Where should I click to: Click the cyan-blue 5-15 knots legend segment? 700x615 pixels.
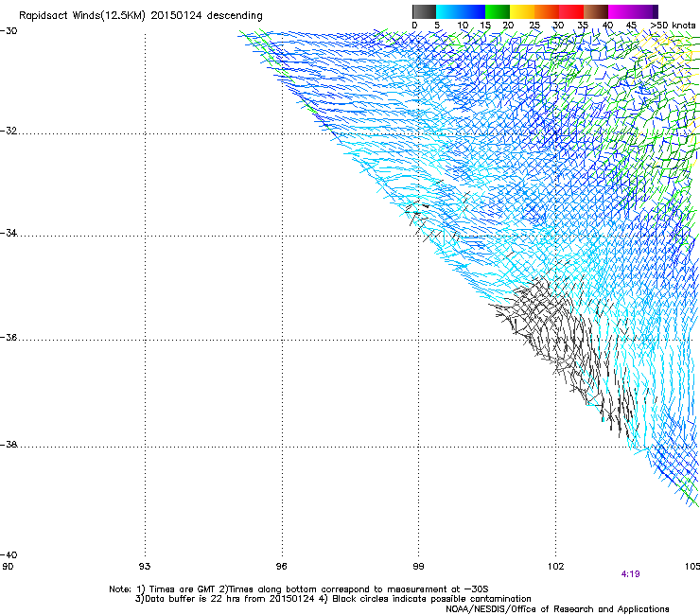pos(461,11)
